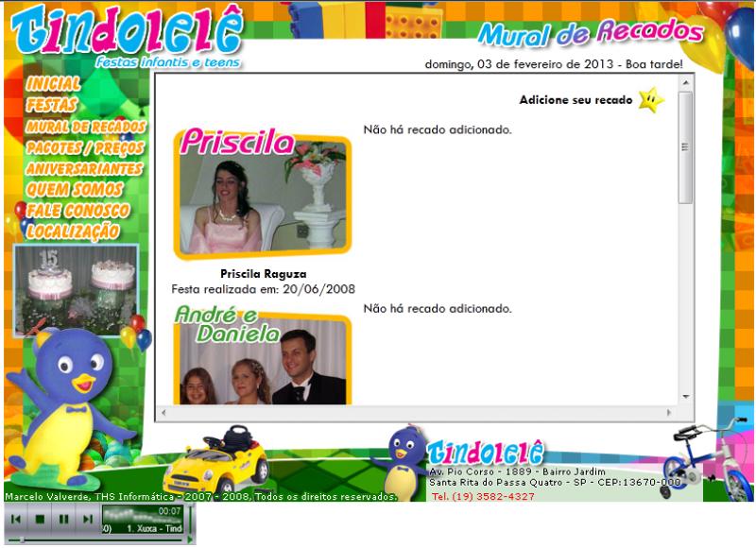The height and width of the screenshot is (548, 756).
Task: Open PACOTES / PREÇOS menu item
Action: 85,147
